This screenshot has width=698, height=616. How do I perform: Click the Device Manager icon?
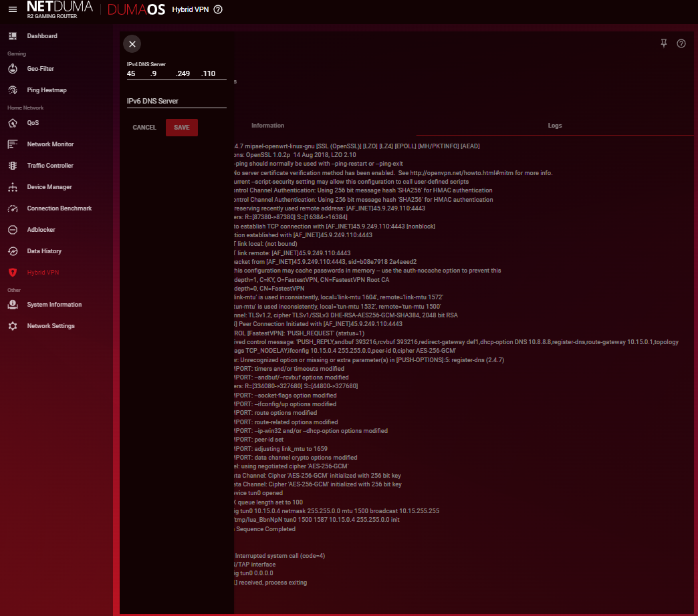pos(12,187)
